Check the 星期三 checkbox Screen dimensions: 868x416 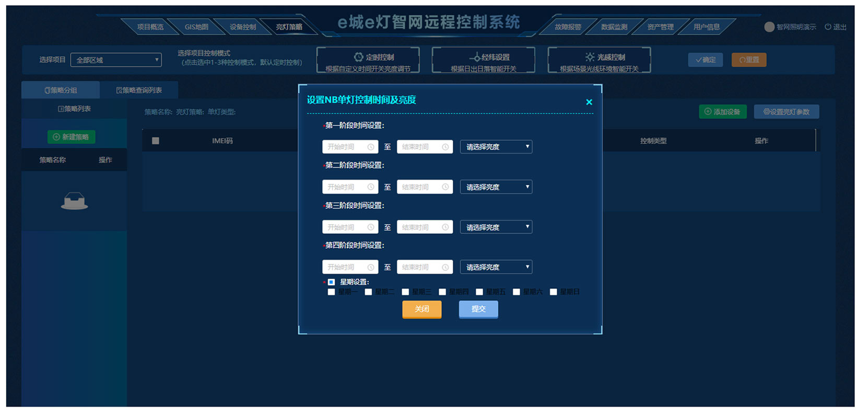click(405, 292)
